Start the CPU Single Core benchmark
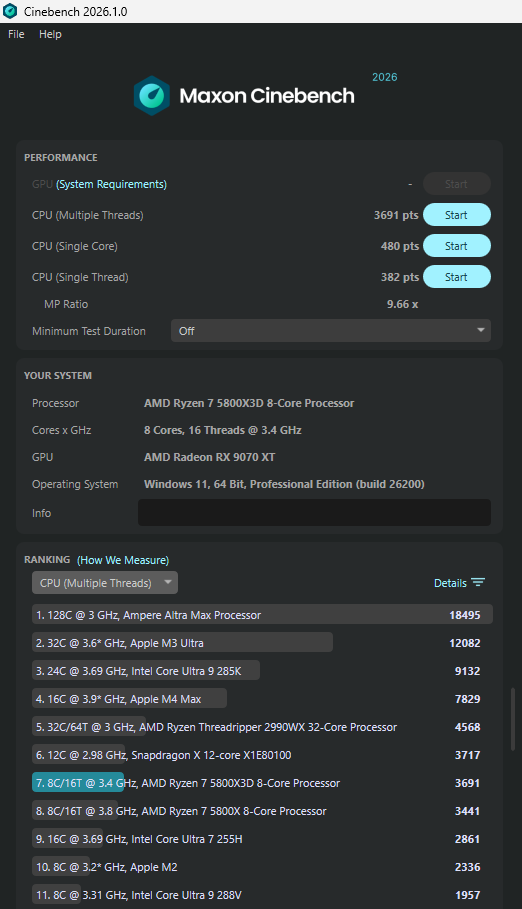 click(457, 246)
